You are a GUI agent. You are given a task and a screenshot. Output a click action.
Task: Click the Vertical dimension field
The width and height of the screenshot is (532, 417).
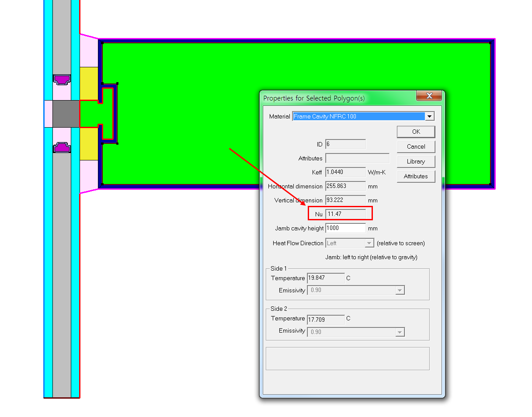pos(345,200)
